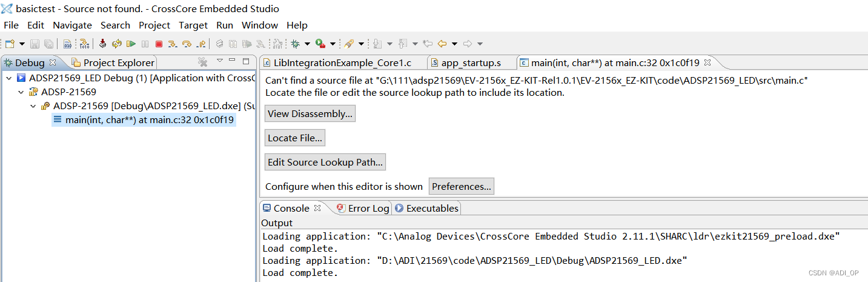Click the Locate File... button

(x=295, y=138)
